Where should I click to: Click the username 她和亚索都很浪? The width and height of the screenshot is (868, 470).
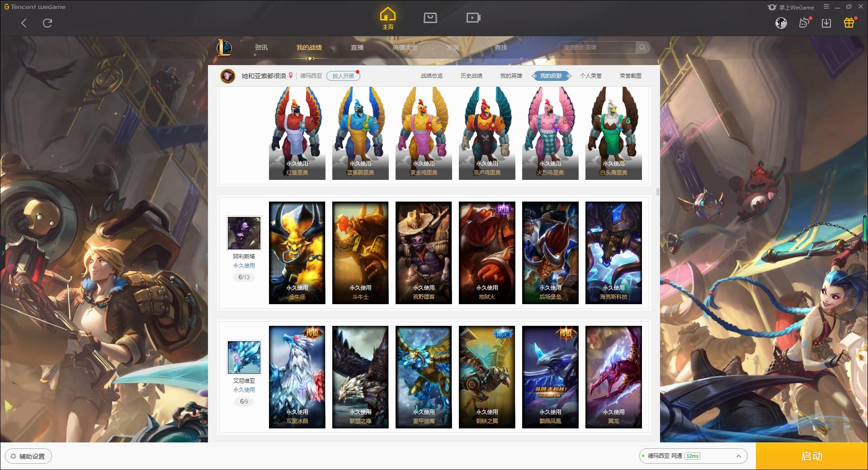coord(264,76)
